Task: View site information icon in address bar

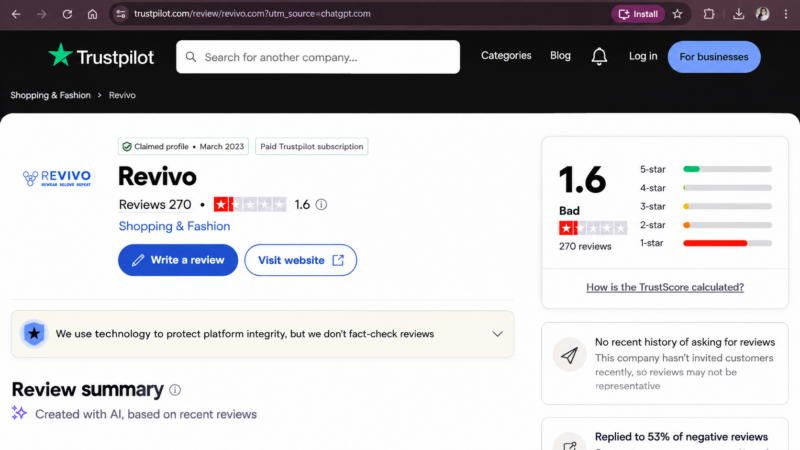Action: coord(121,14)
